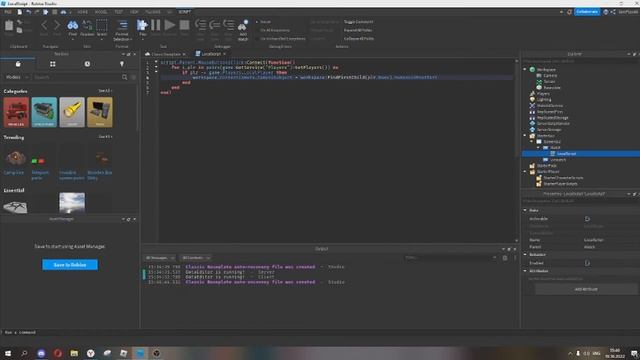The image size is (640, 360).
Task: Click the Replace tool icon
Action: pos(87,26)
